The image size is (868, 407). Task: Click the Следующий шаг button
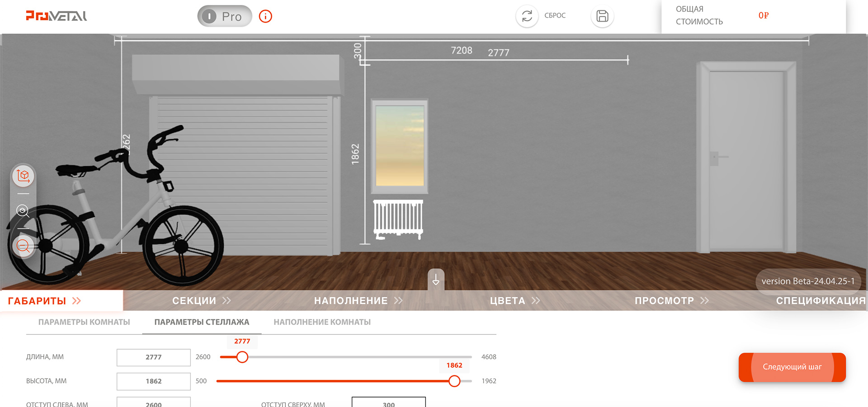(x=792, y=367)
